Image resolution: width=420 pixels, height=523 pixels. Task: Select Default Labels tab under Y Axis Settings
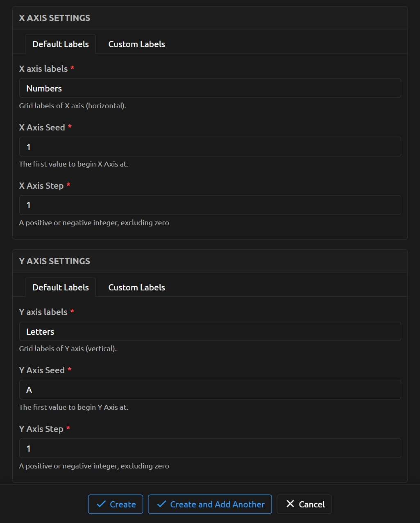coord(61,288)
